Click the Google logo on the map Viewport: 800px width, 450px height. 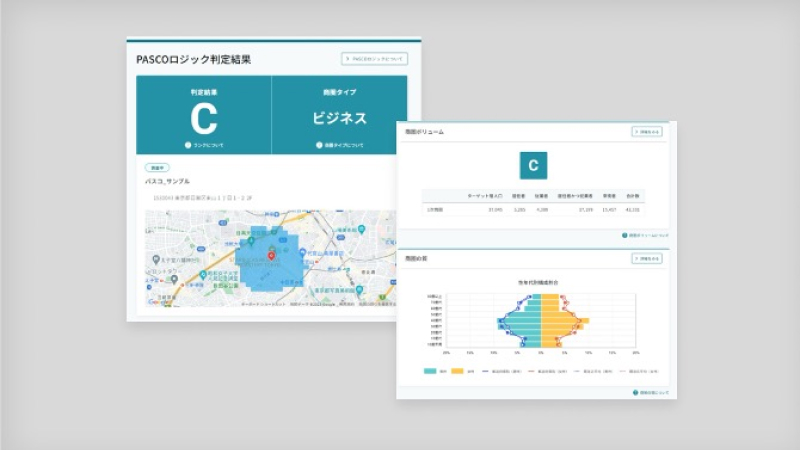click(x=158, y=302)
